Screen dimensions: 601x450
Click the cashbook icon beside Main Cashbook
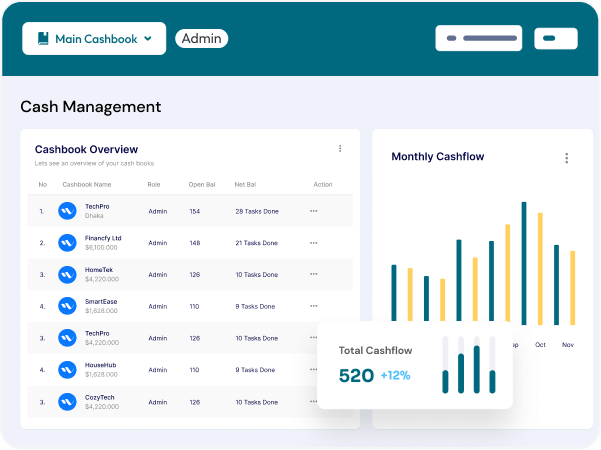43,39
